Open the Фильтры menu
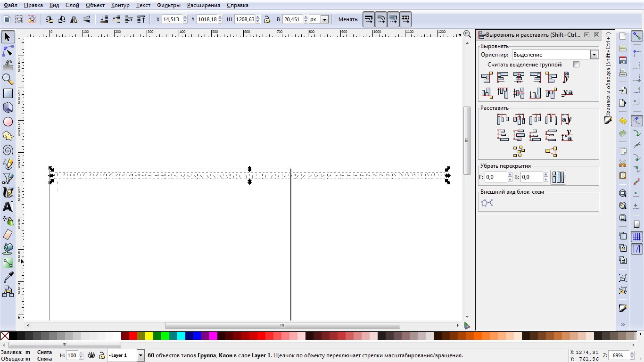Viewport: 644px width, 362px height. (169, 5)
